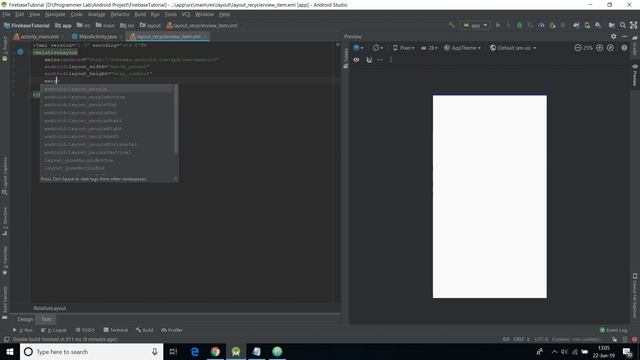Open the Logcat tool window
Viewport: 640px width, 360px height.
point(54,330)
